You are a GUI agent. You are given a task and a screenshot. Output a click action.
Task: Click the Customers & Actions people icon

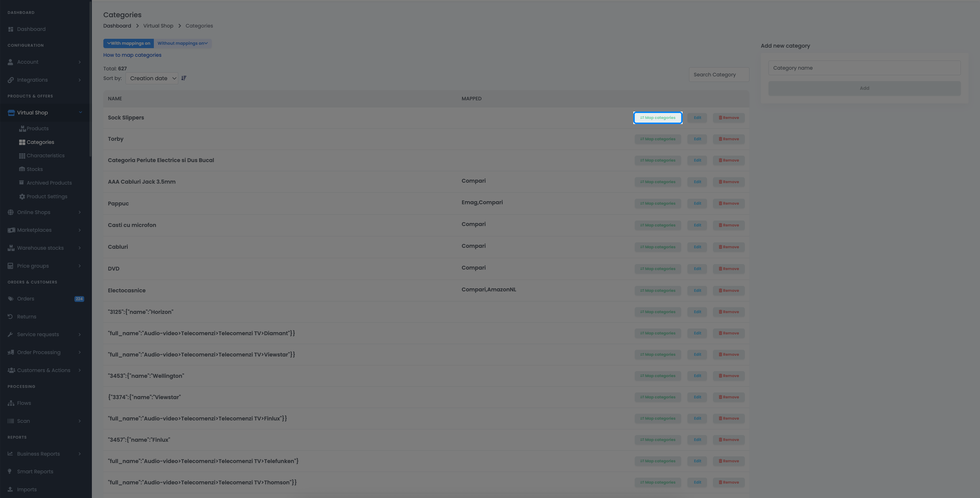(11, 370)
